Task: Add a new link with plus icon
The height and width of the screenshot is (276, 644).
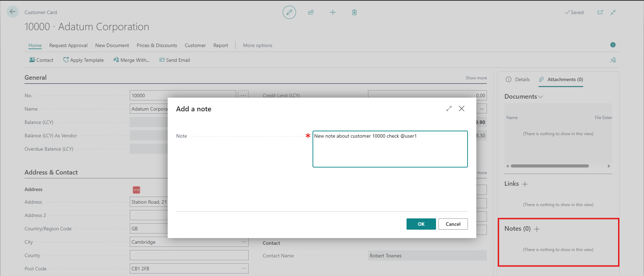Action: coord(525,184)
